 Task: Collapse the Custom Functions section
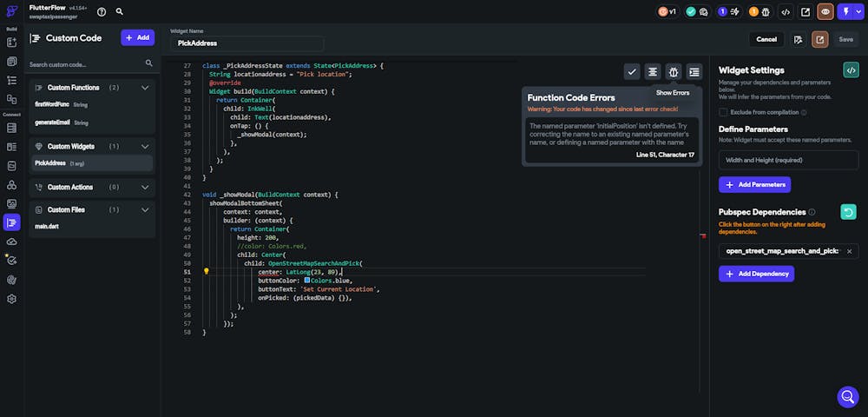tap(145, 88)
